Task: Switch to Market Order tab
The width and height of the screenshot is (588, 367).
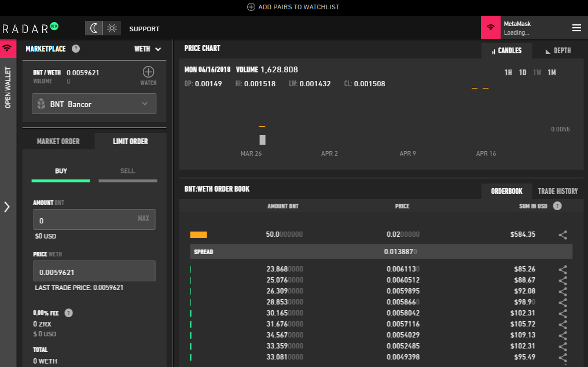Action: pos(58,141)
